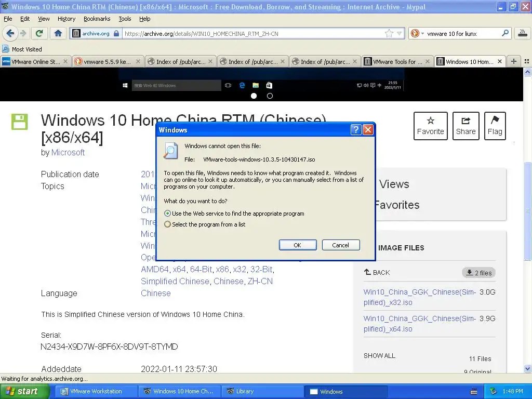Image resolution: width=532 pixels, height=399 pixels.
Task: Open the URL history dropdown arrow
Action: click(400, 33)
